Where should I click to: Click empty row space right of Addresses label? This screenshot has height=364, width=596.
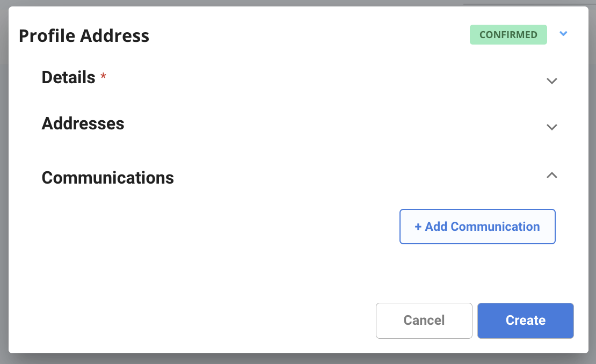pyautogui.click(x=335, y=124)
